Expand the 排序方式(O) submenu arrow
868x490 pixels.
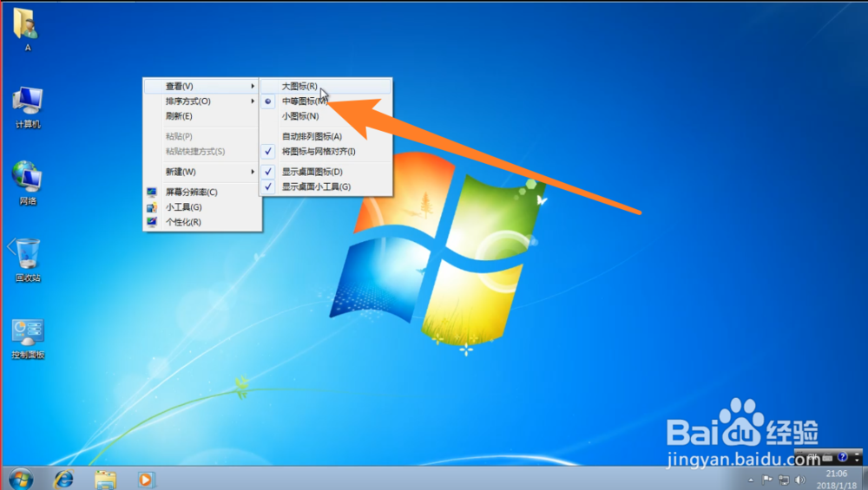tap(253, 101)
